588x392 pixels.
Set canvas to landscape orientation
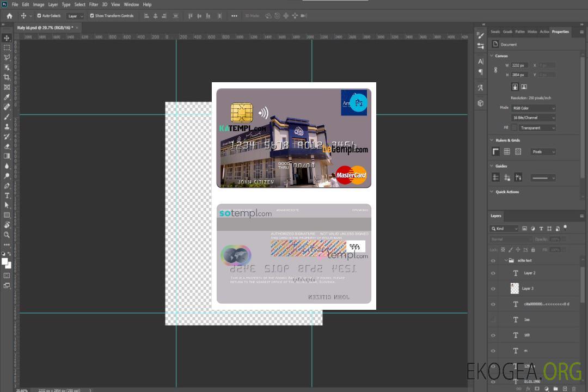[x=524, y=87]
